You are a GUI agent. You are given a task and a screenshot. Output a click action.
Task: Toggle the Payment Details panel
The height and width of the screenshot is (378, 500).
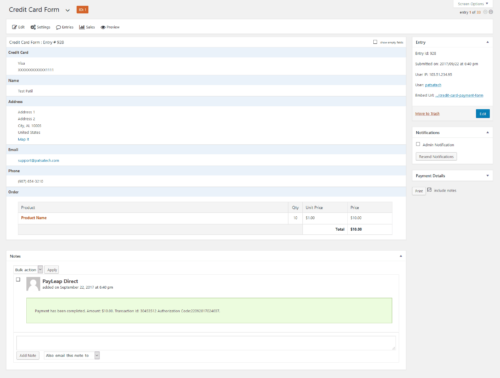coord(487,176)
